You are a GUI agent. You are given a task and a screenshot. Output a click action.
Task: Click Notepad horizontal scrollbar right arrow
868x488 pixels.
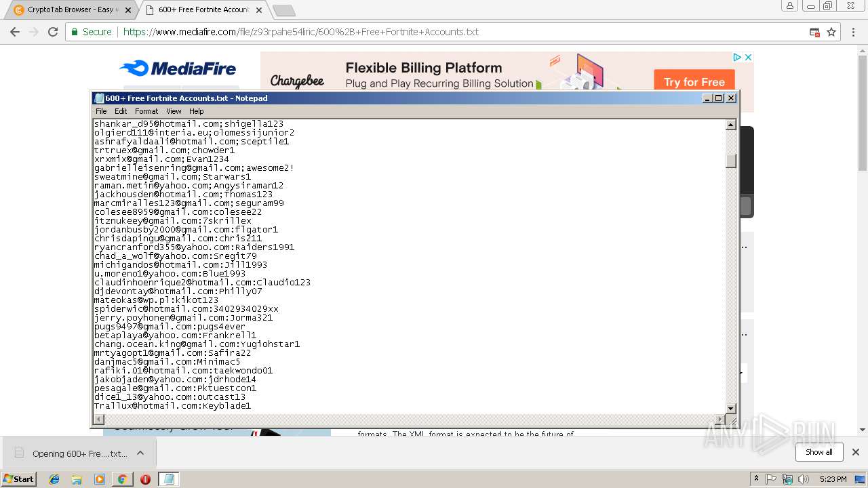click(x=720, y=420)
